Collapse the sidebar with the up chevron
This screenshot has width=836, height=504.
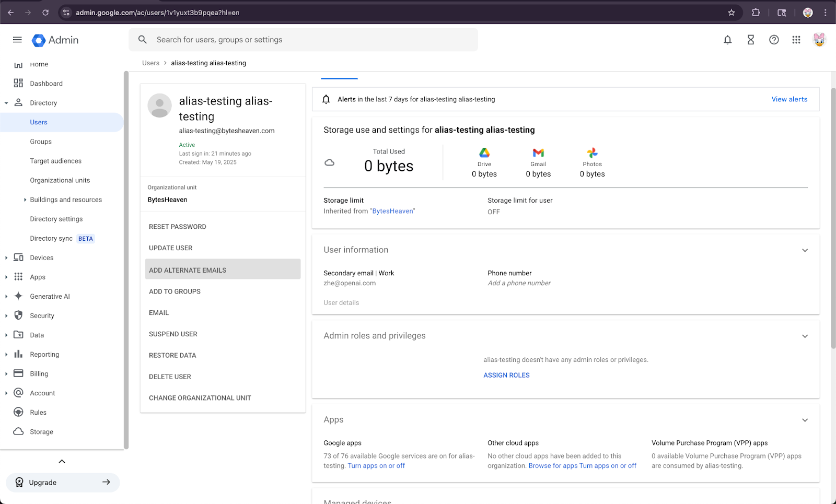click(x=62, y=461)
